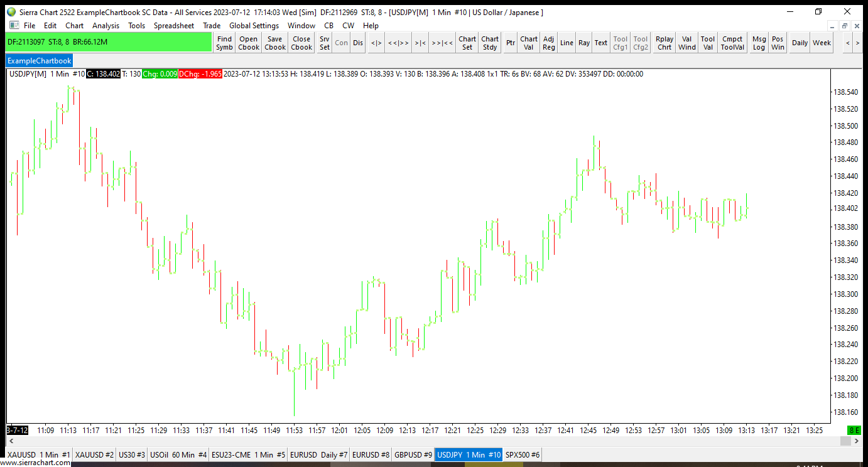Click the Week timeframe button
Viewport: 868px width, 467px height.
point(822,43)
